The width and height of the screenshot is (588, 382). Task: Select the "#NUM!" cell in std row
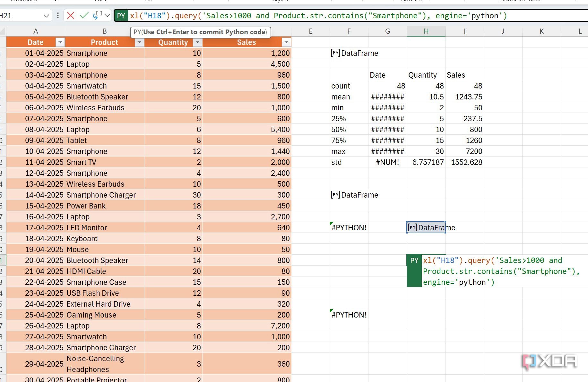click(x=387, y=162)
